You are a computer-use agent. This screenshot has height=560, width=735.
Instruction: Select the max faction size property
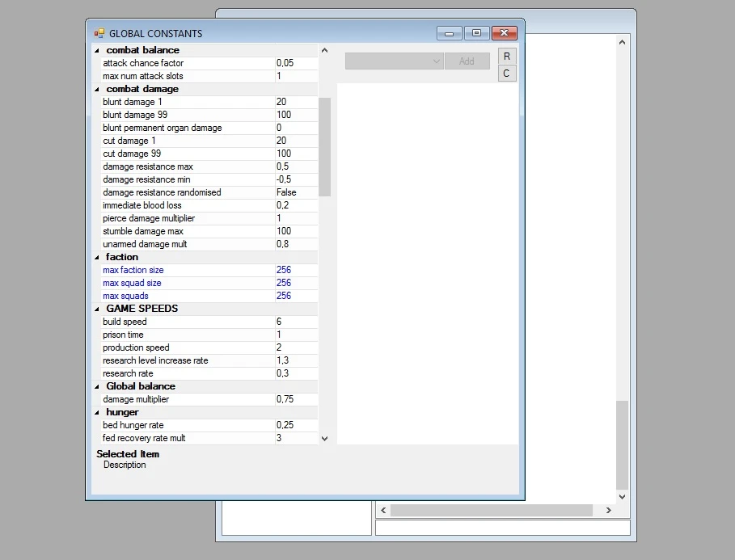click(133, 270)
